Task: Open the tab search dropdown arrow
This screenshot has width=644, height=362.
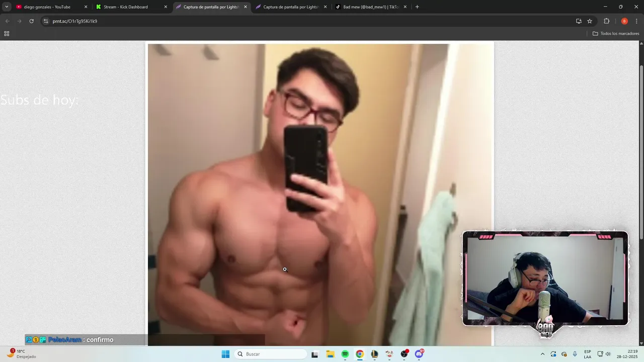Action: point(7,7)
